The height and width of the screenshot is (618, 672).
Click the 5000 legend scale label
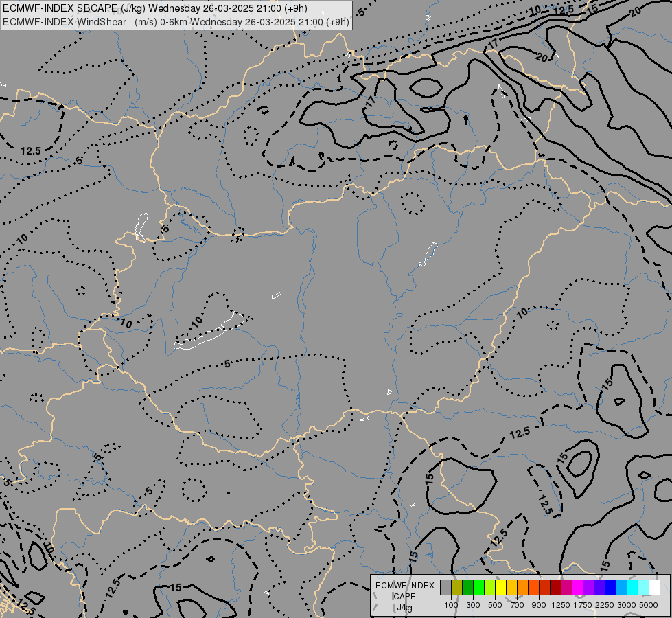coord(649,605)
